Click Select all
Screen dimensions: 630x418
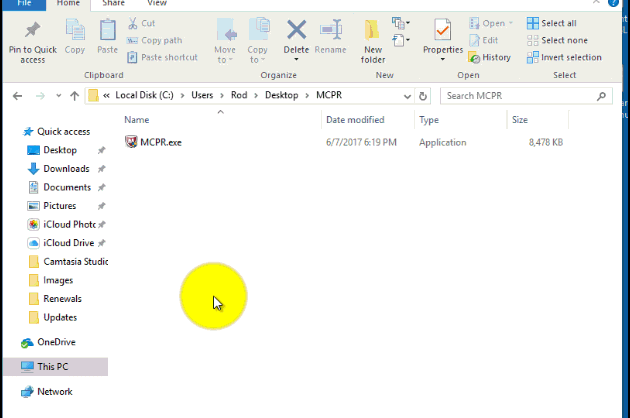pos(552,23)
